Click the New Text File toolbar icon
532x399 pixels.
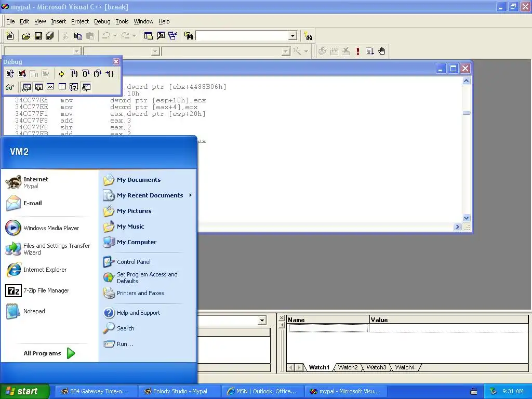(x=10, y=36)
